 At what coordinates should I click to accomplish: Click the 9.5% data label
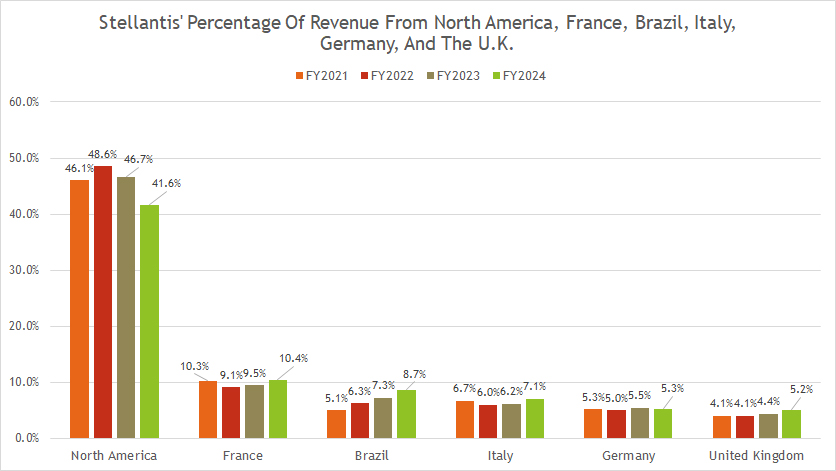[255, 373]
